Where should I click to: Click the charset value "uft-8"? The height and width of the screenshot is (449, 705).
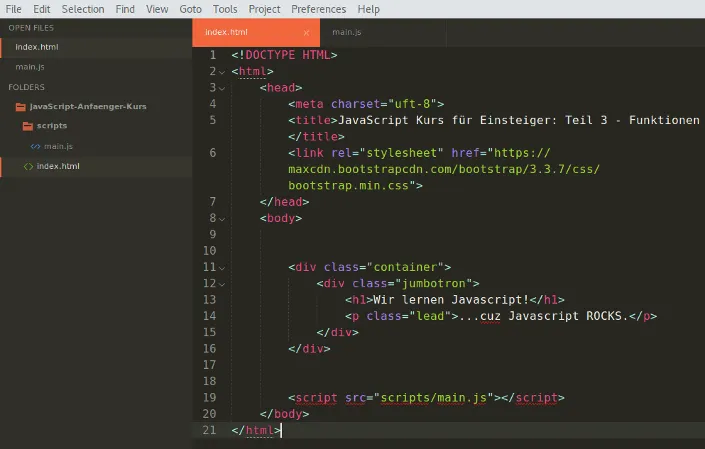[412, 104]
